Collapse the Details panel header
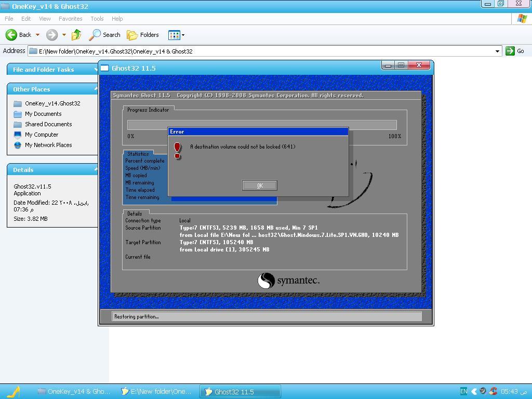 (52, 170)
